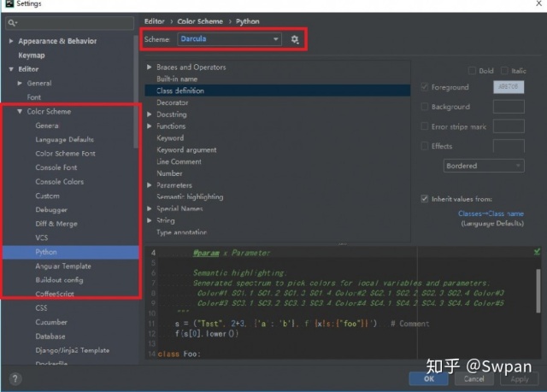Click the Apply button
Screen dimensions: 547x392
[x=520, y=378]
